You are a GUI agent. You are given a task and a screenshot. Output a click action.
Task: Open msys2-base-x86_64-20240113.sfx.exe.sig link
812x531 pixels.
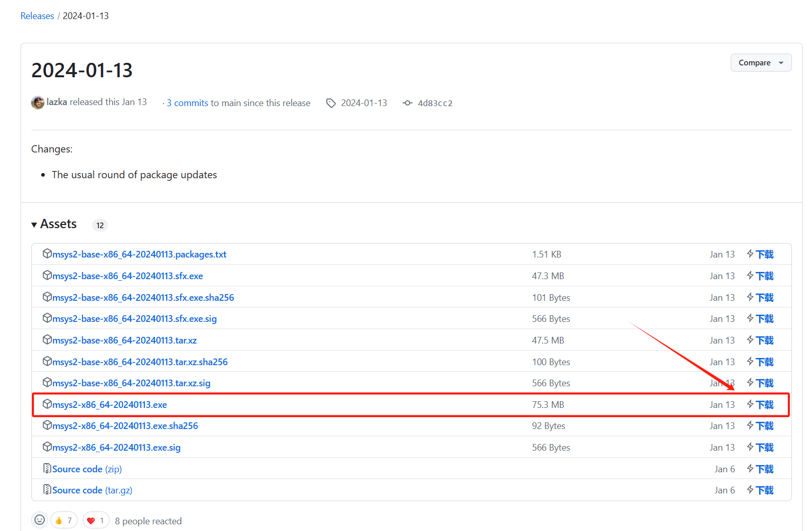pos(135,319)
